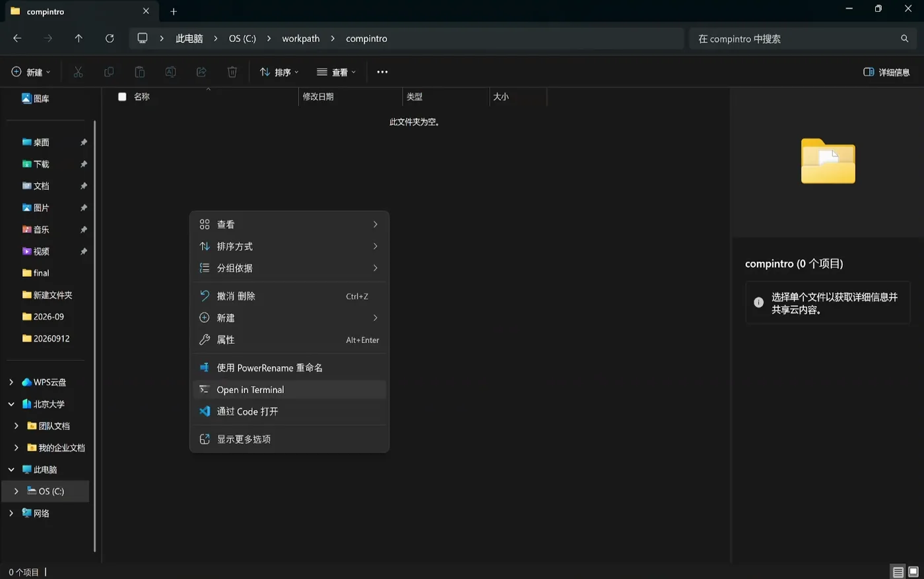
Task: Open the three-dots more options menu
Action: coord(382,72)
